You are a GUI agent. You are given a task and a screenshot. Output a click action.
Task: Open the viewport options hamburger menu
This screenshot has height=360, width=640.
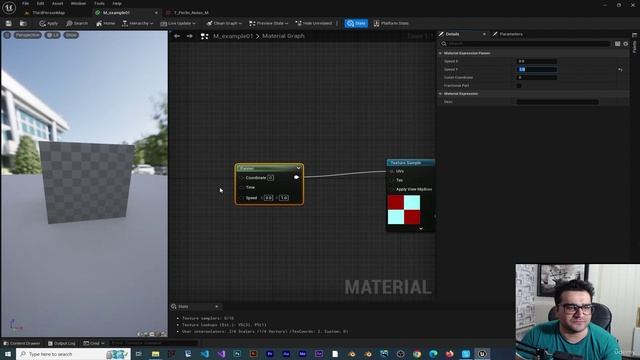pos(7,35)
